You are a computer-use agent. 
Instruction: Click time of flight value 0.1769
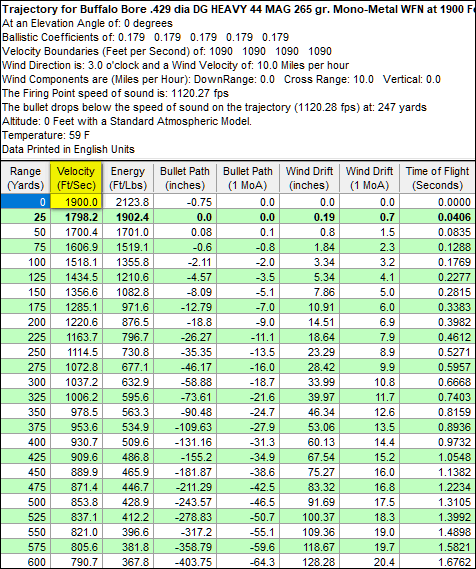438,262
